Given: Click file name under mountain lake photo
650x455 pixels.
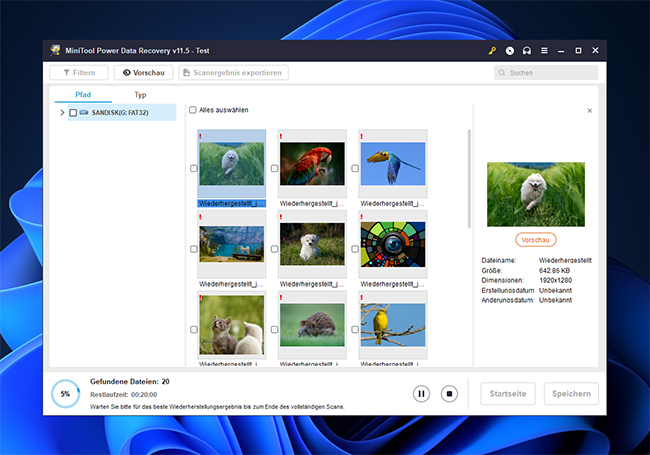Looking at the screenshot, I should pos(231,284).
